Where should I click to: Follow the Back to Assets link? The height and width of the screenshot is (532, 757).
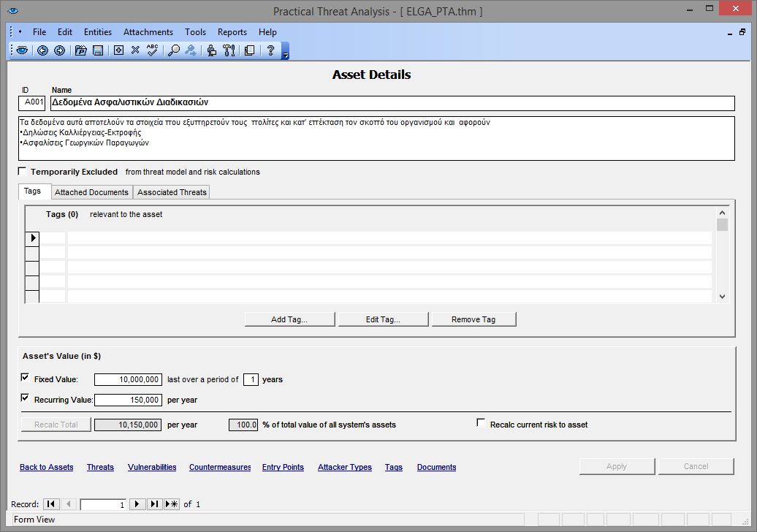click(47, 467)
